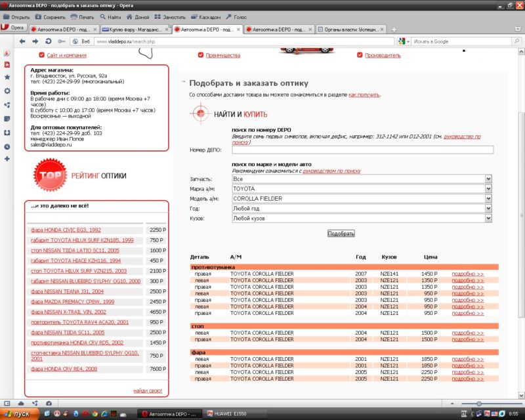Viewport: 525px width, 420px height.
Task: Follow the 'как получить' delivery link
Action: click(x=364, y=94)
